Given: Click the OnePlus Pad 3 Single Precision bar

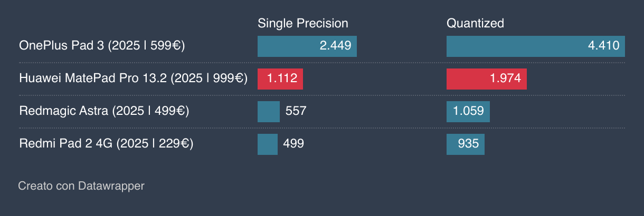Looking at the screenshot, I should point(307,46).
